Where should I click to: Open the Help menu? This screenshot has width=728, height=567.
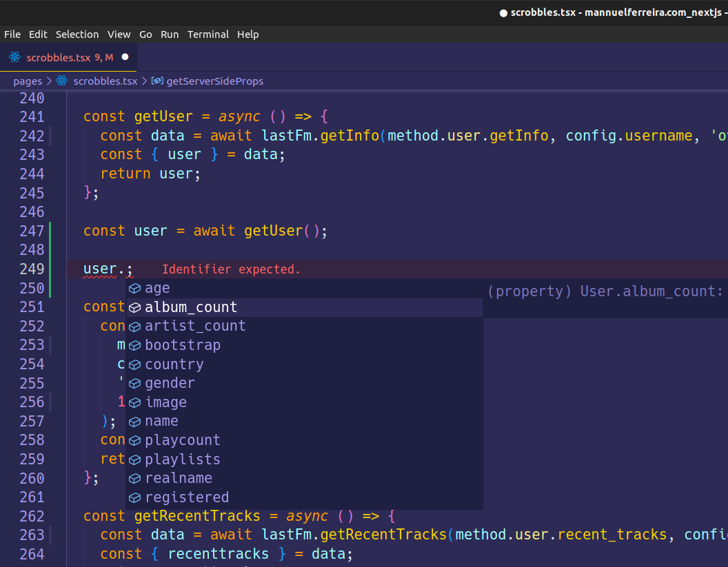coord(248,34)
